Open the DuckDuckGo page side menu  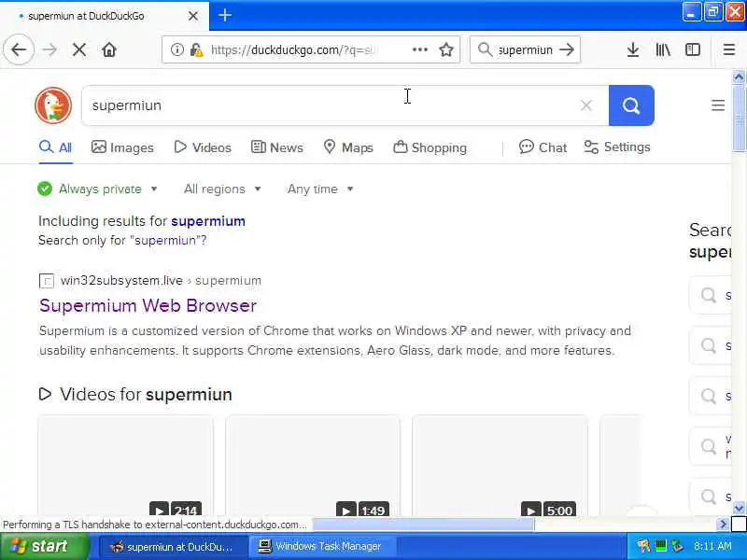(718, 105)
